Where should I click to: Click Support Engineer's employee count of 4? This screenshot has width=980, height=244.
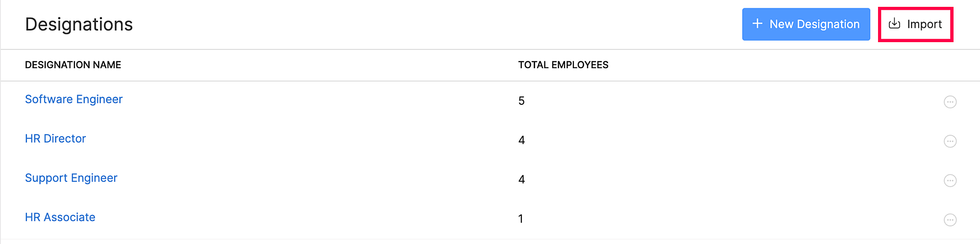521,179
